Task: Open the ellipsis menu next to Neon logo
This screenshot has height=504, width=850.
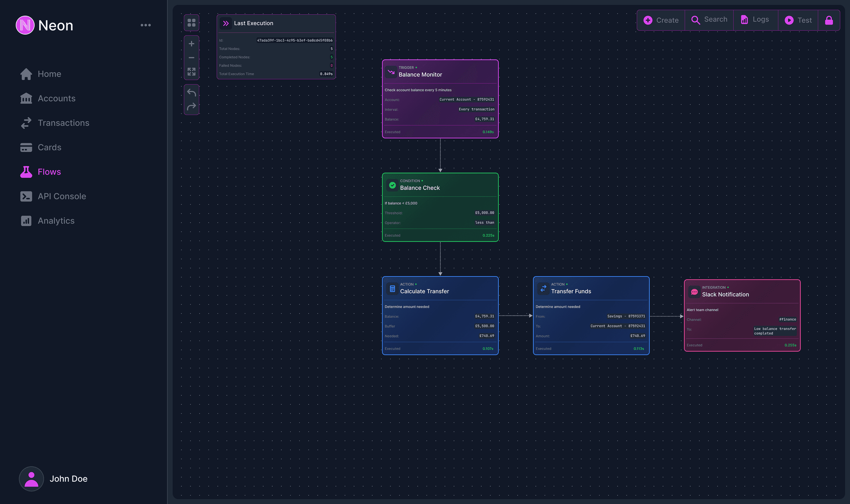Action: pos(146,25)
